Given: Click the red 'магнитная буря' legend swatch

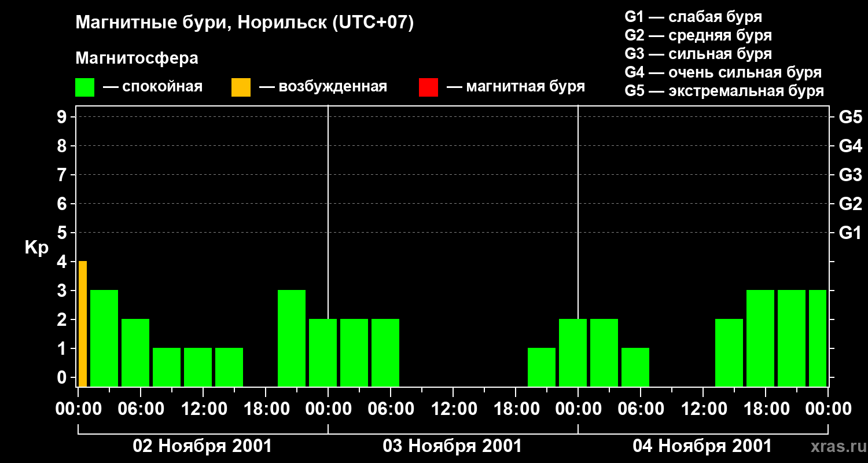Looking at the screenshot, I should [428, 87].
